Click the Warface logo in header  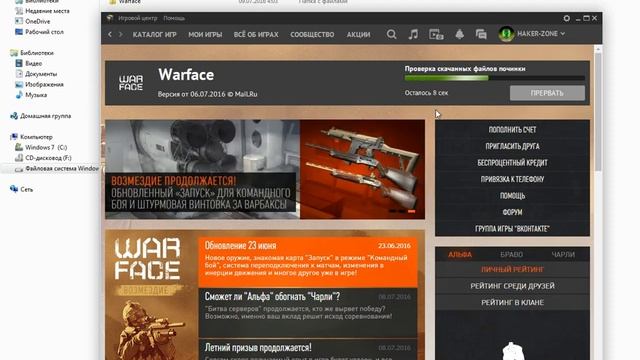click(x=131, y=82)
